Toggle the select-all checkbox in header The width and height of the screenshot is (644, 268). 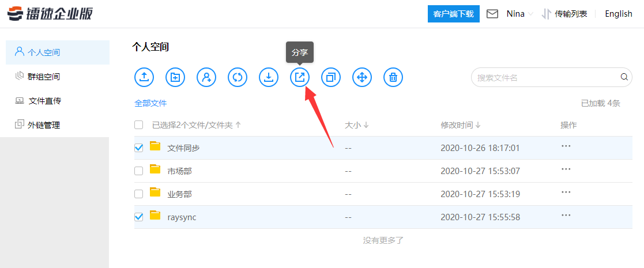(139, 125)
